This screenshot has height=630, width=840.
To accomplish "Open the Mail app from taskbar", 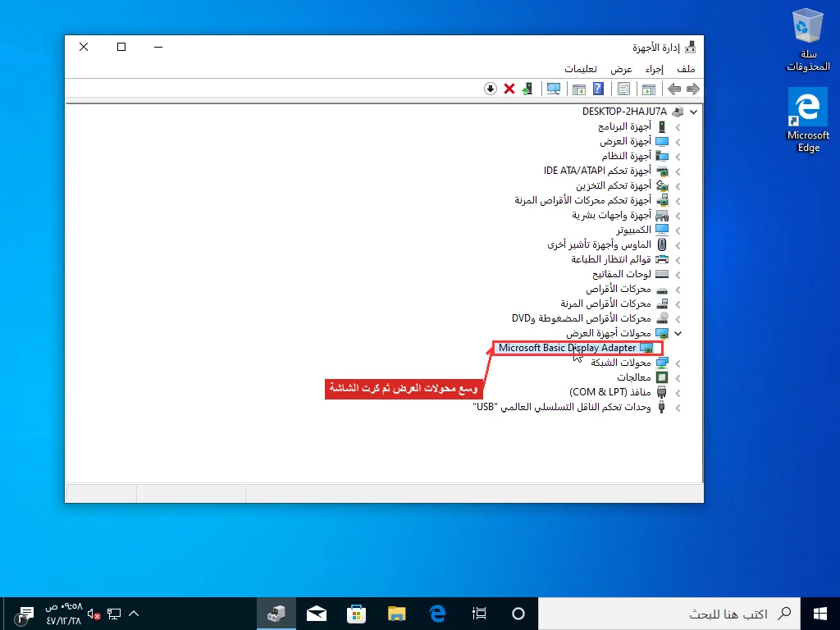I will [317, 614].
